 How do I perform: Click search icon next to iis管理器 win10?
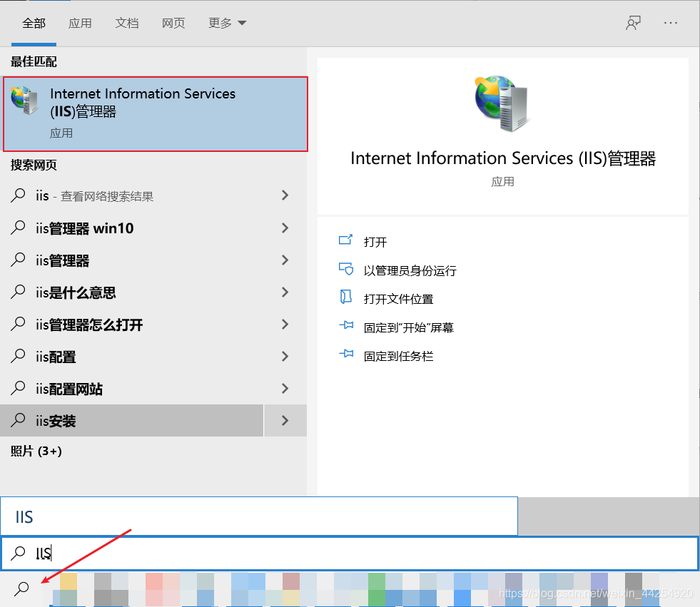[x=18, y=227]
